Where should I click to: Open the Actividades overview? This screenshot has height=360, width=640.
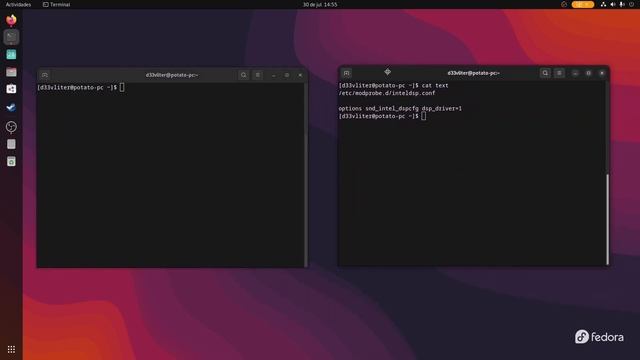pyautogui.click(x=18, y=4)
